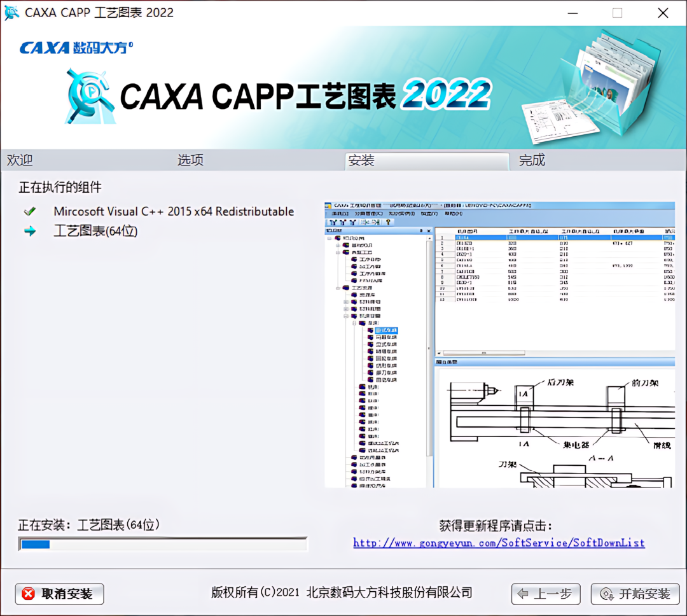Go back using the 上一步 button
This screenshot has height=616, width=687.
coord(546,594)
